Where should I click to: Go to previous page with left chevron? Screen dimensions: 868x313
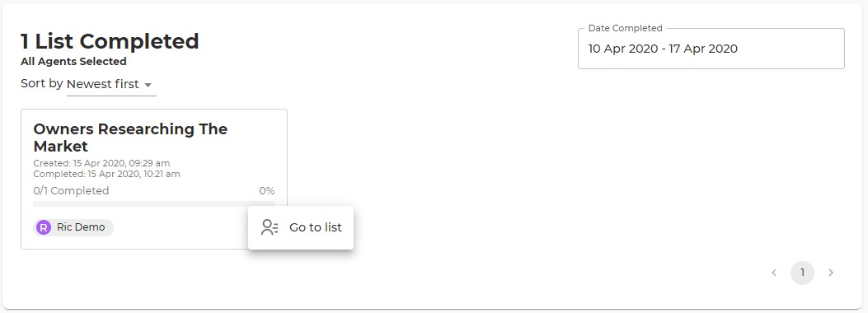(774, 273)
